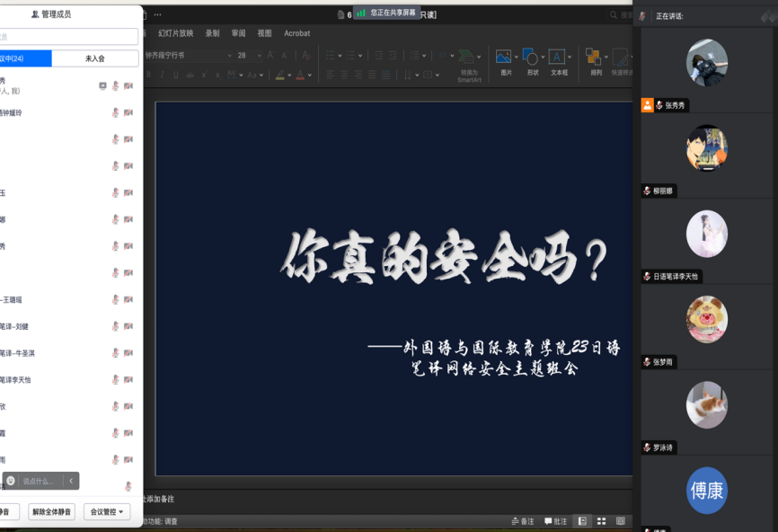778x532 pixels.
Task: Toggle camera for member 钟媛玲
Action: (128, 113)
